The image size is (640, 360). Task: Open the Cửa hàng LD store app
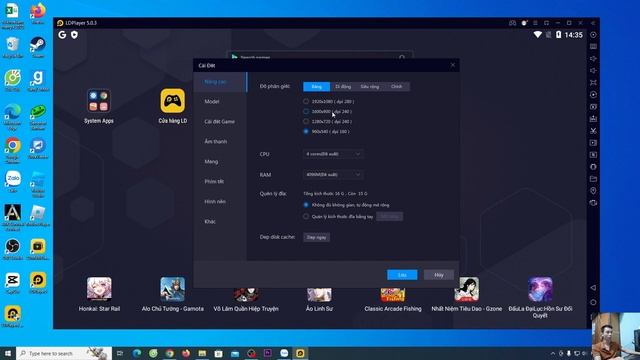pyautogui.click(x=173, y=101)
